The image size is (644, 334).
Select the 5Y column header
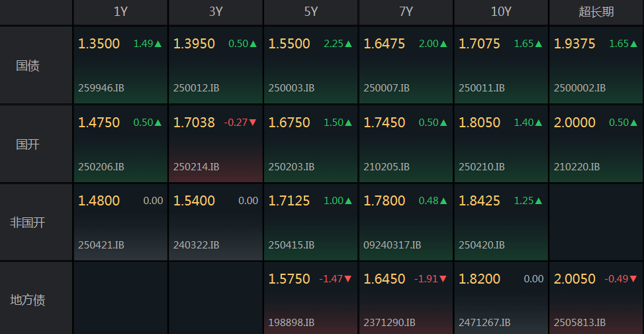click(x=311, y=12)
